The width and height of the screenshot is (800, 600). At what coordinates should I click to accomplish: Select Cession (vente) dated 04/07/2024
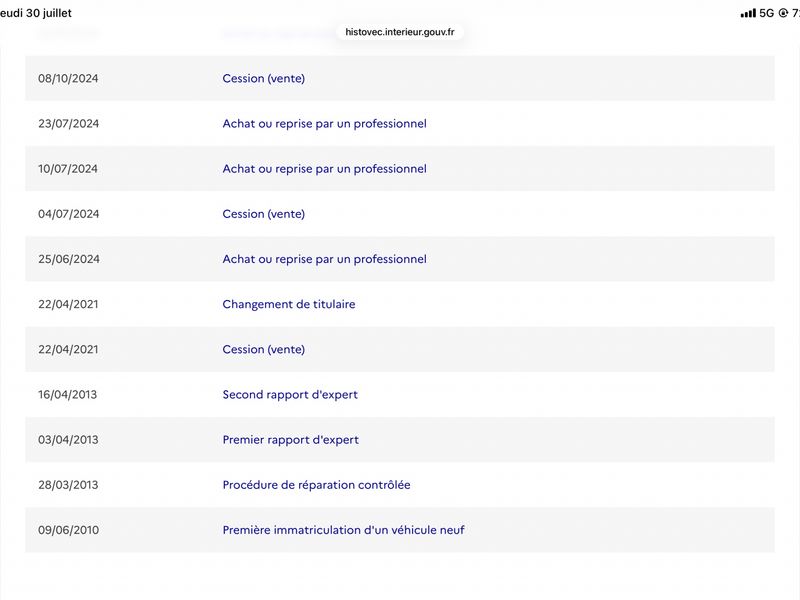(263, 214)
